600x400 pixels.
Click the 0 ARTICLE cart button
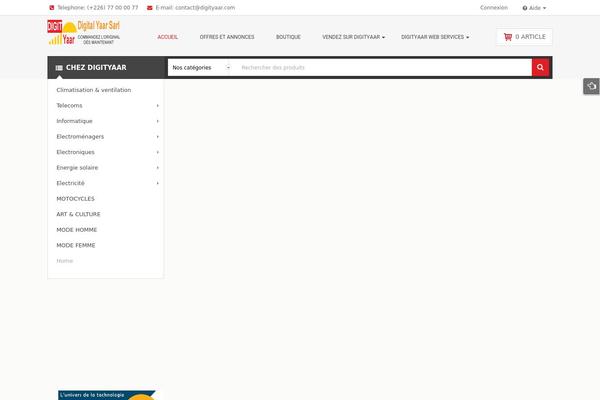pos(524,37)
